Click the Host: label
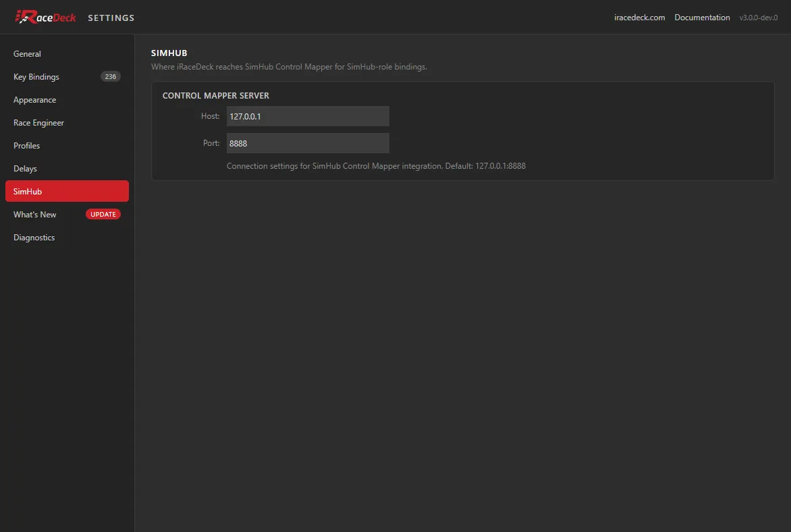The image size is (791, 532). pos(210,116)
